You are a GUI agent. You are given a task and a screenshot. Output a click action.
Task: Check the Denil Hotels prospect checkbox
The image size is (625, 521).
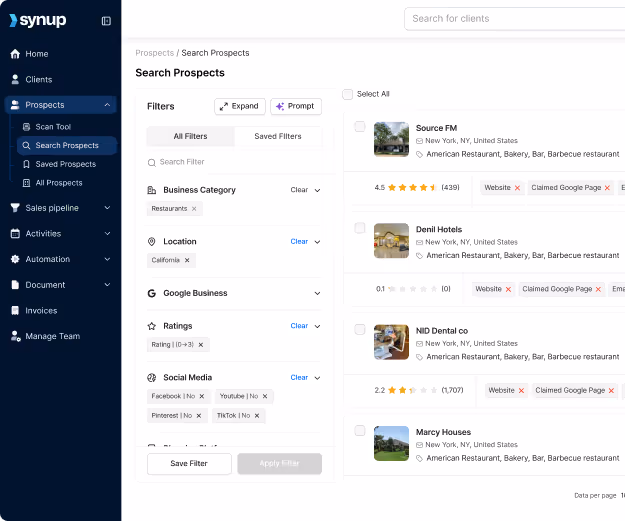pyautogui.click(x=360, y=228)
